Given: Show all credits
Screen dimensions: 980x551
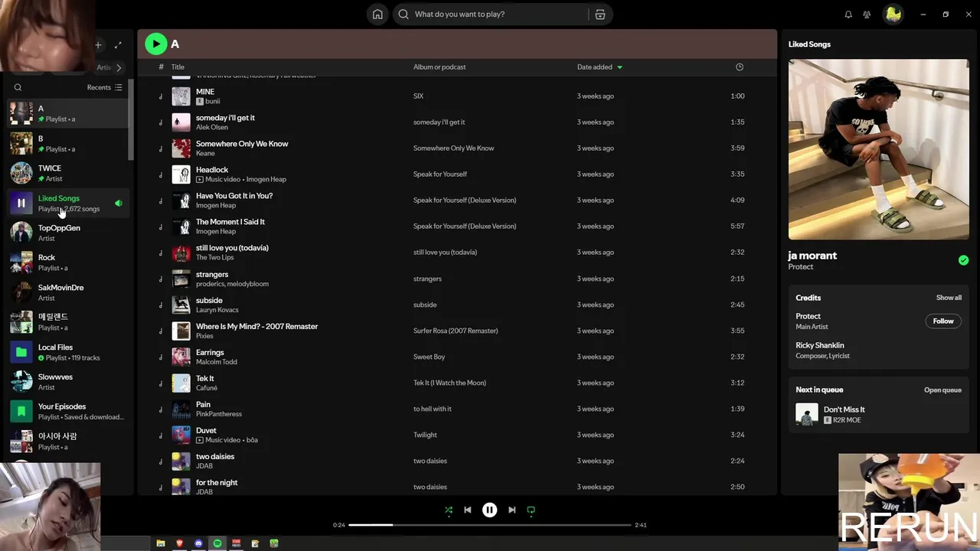Looking at the screenshot, I should [x=949, y=298].
